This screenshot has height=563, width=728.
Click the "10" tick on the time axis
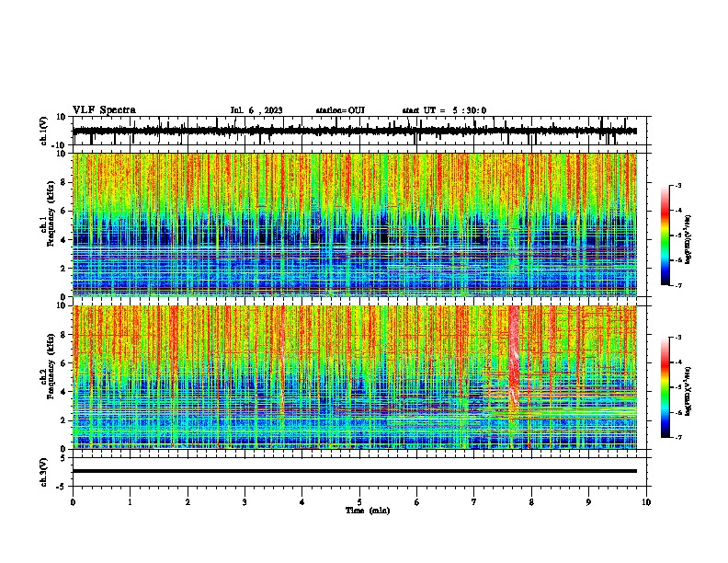[x=646, y=502]
